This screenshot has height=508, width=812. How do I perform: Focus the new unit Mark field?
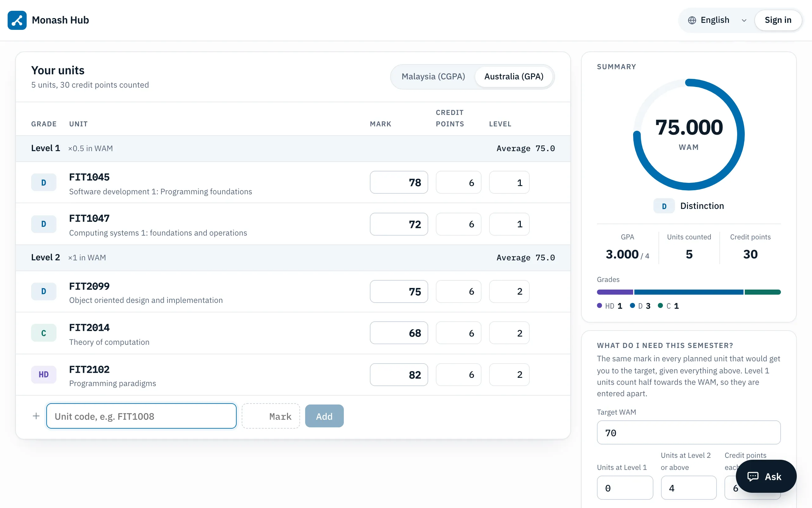tap(271, 416)
